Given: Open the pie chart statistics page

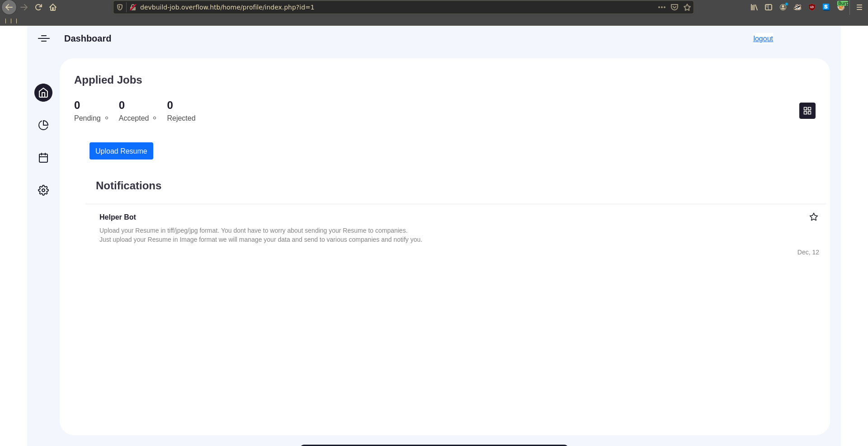Looking at the screenshot, I should 43,125.
